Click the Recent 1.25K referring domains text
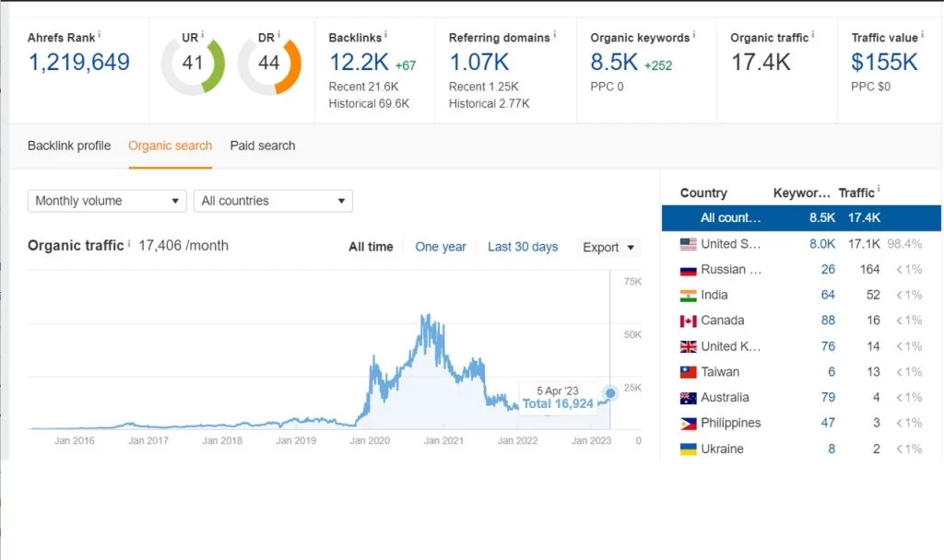Image resolution: width=944 pixels, height=560 pixels. tap(483, 87)
